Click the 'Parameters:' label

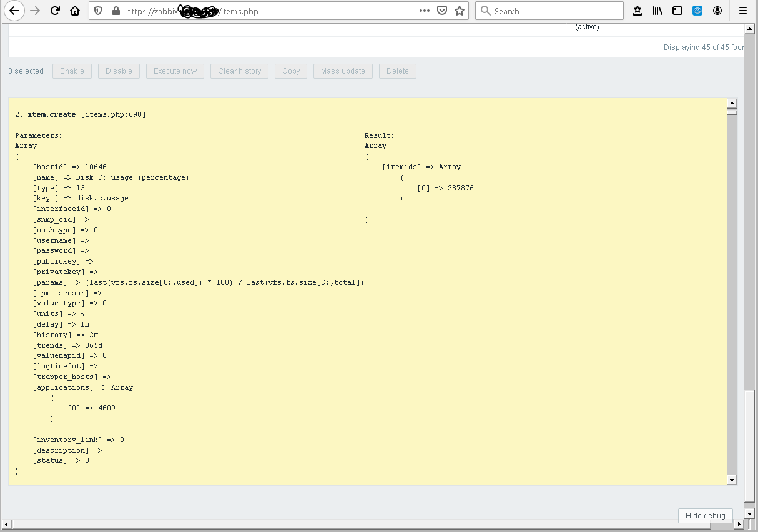[x=39, y=135]
